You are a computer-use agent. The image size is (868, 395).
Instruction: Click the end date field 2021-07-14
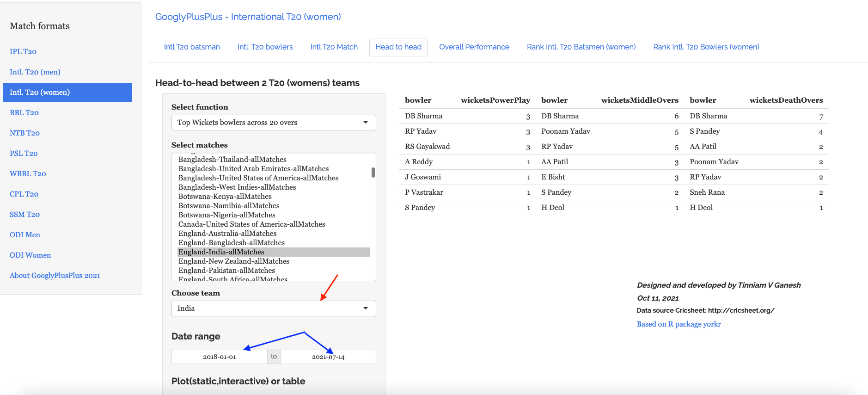tap(328, 357)
